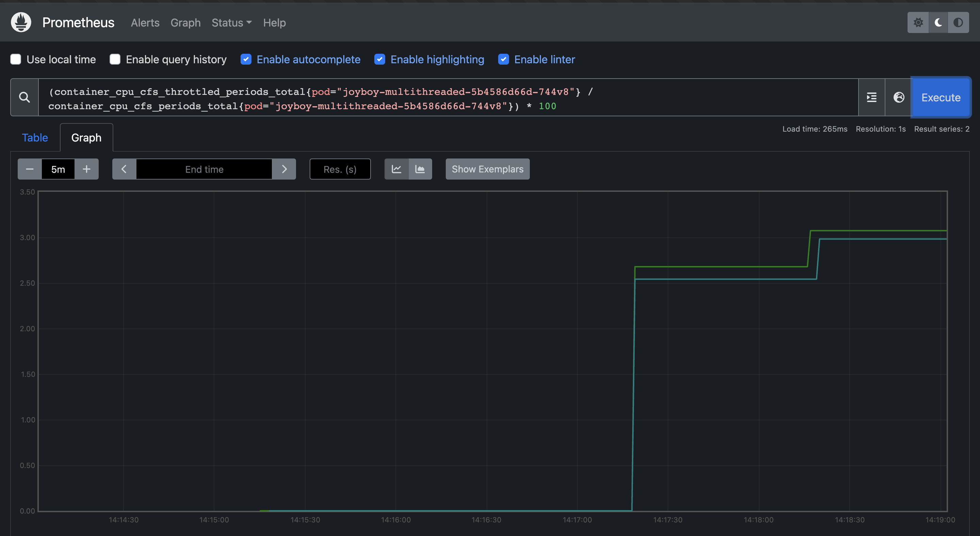980x536 pixels.
Task: Click the 5m time range stepper minus button
Action: 29,169
